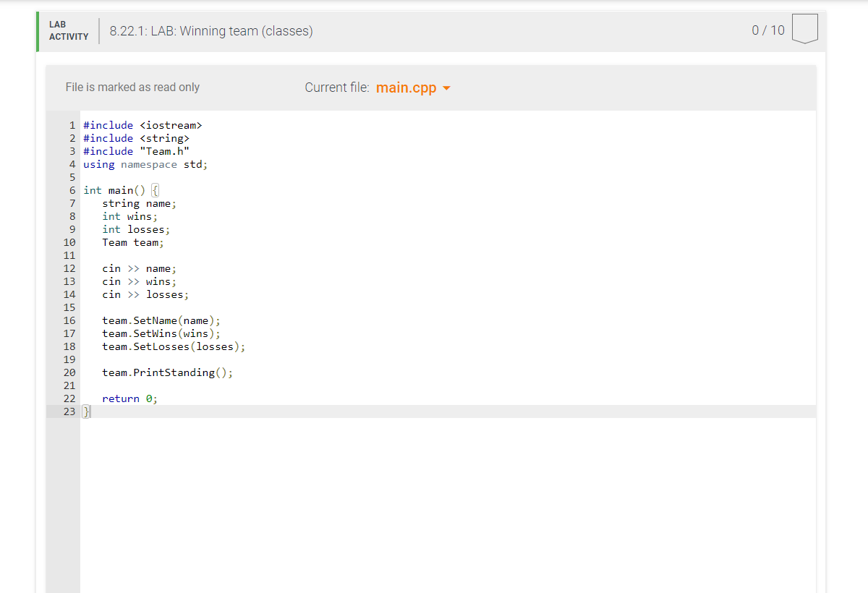Click the line 'cin >> name;'
Image resolution: width=868 pixels, height=593 pixels.
pyautogui.click(x=139, y=268)
